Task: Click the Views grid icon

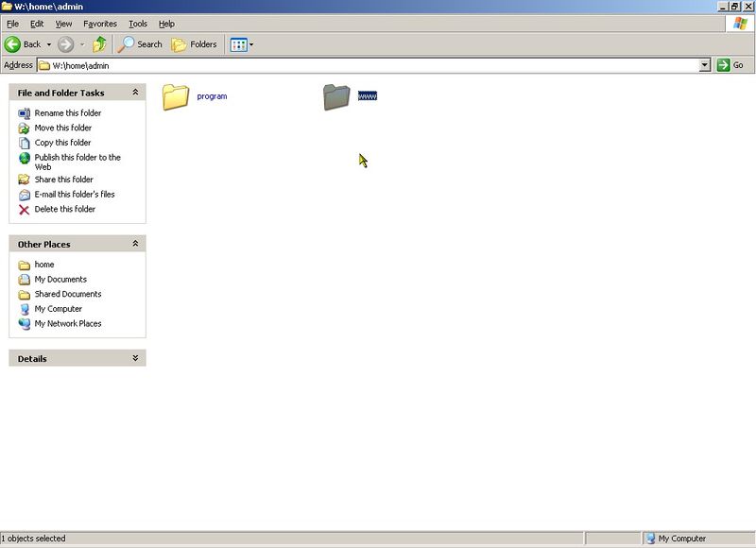Action: [239, 44]
